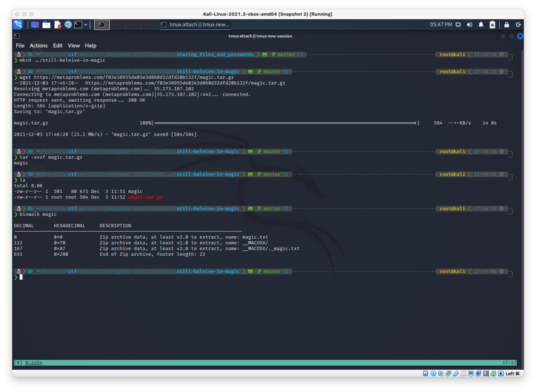Click the wget URL command line text
Screen dimensions: 536x392
coord(127,77)
